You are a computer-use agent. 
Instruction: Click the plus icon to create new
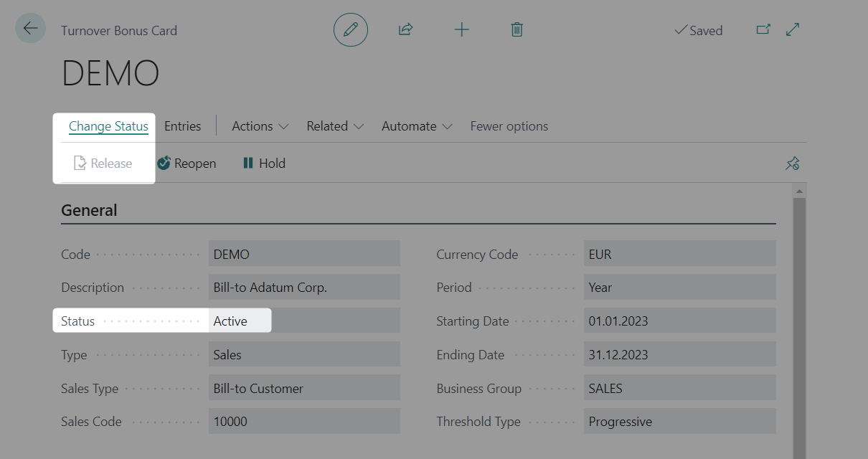point(461,30)
